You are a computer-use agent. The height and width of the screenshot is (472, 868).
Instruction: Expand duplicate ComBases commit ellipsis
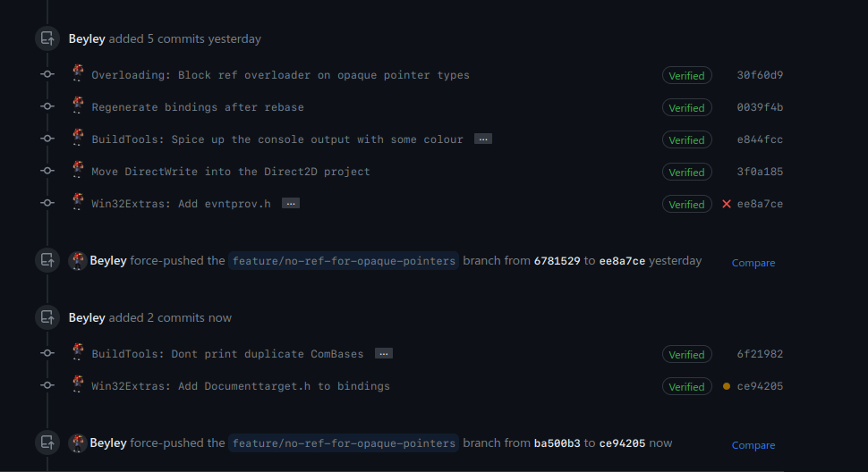pos(383,354)
